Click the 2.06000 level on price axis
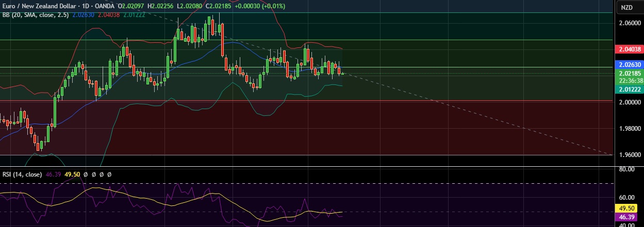Viewport: 644px width, 227px height. (630, 23)
